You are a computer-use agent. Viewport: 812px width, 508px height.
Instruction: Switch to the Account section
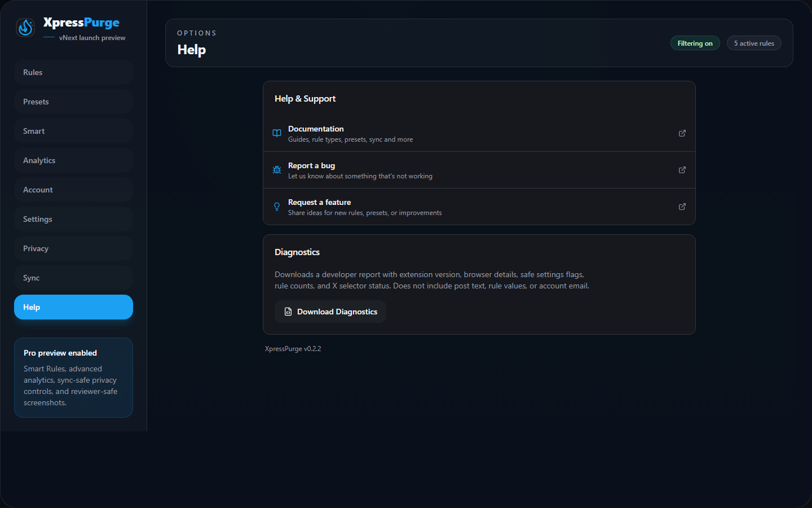(73, 190)
